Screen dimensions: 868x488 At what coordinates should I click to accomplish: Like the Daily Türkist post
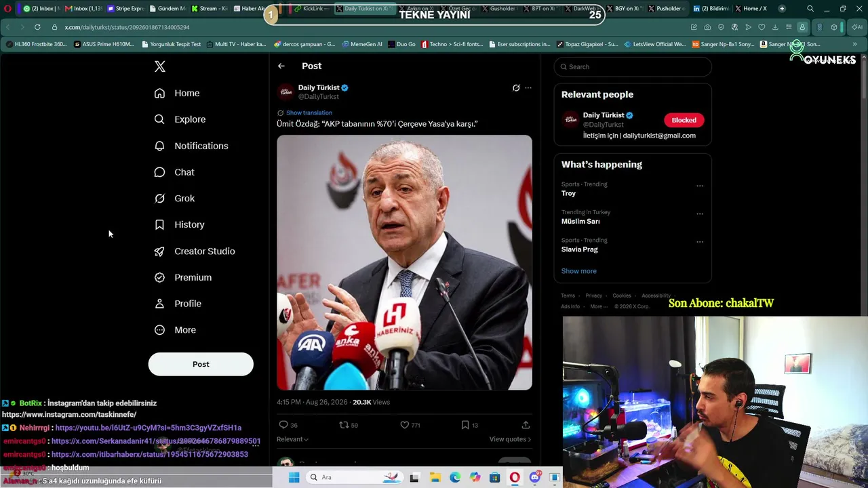pyautogui.click(x=405, y=425)
